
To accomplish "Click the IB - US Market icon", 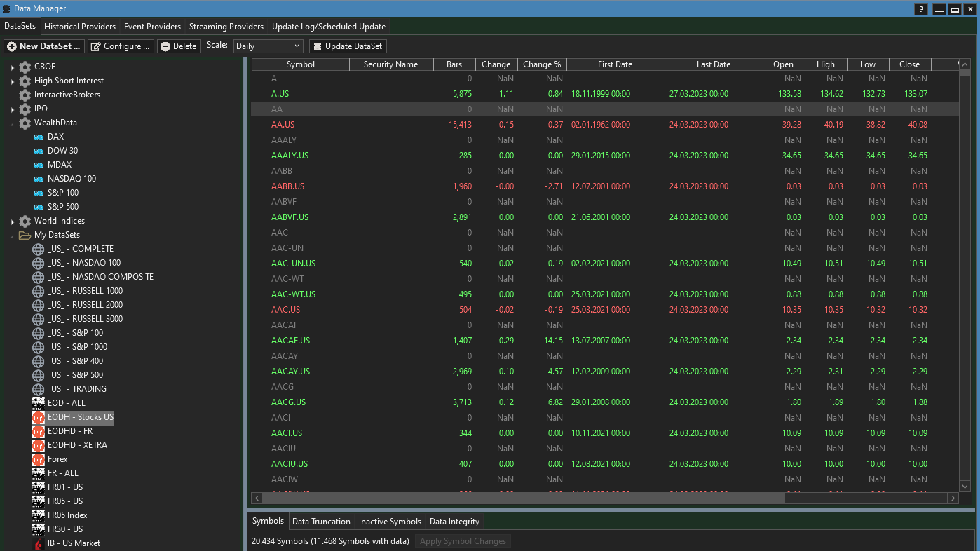I will pos(39,543).
